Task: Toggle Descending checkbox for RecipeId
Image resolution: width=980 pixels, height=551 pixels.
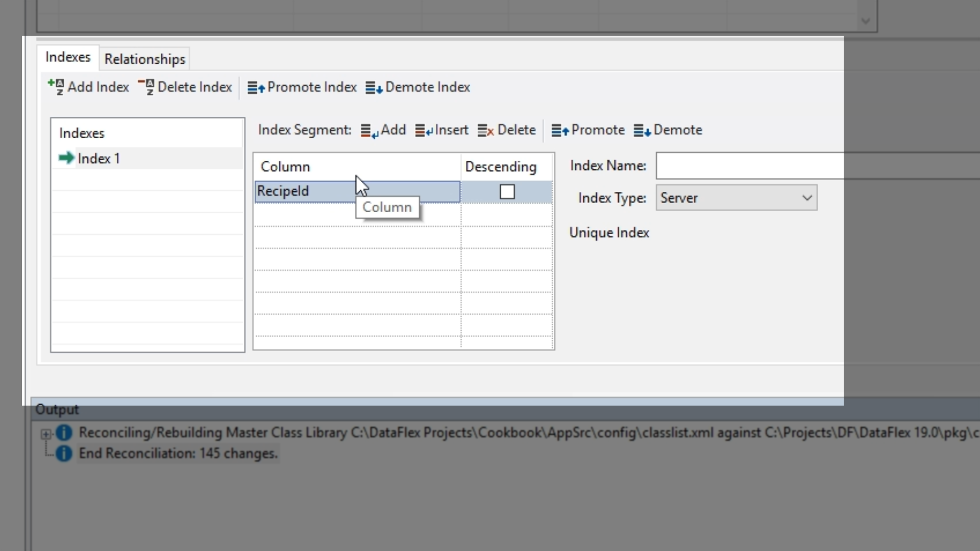Action: (x=507, y=192)
